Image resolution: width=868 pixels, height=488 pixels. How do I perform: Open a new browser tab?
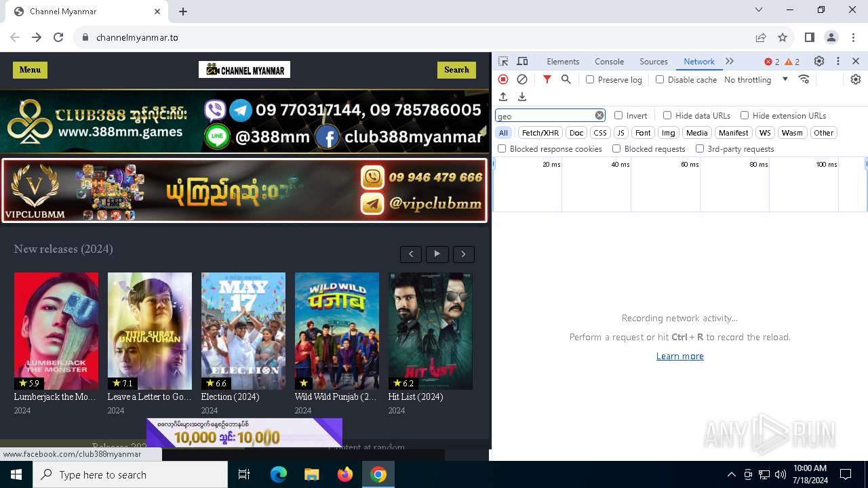coord(183,12)
